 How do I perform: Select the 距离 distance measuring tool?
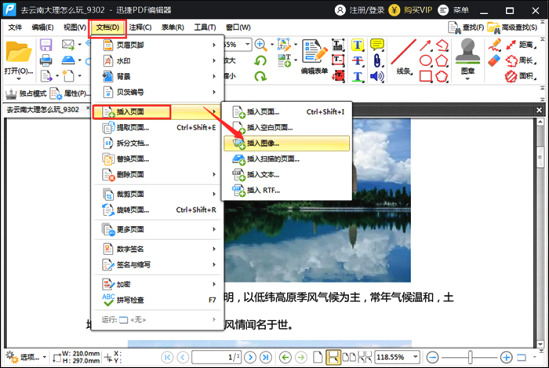tap(520, 44)
